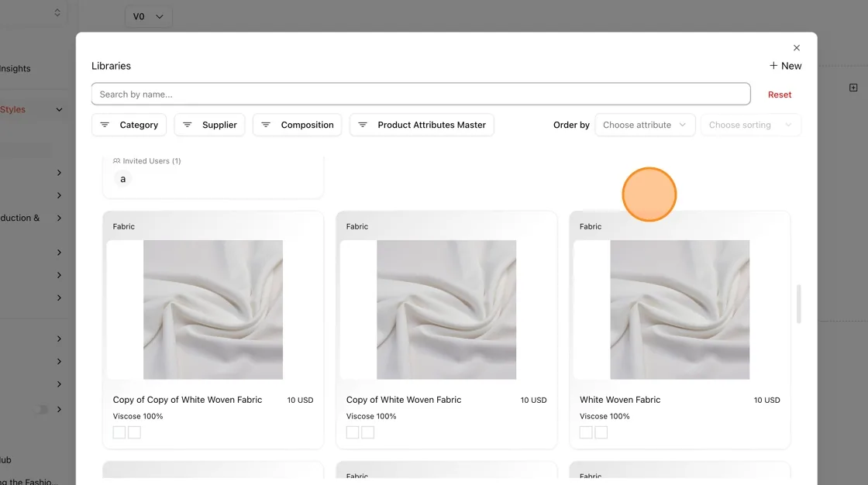
Task: Click Viscose 100% under White Woven Fabric
Action: (x=604, y=416)
